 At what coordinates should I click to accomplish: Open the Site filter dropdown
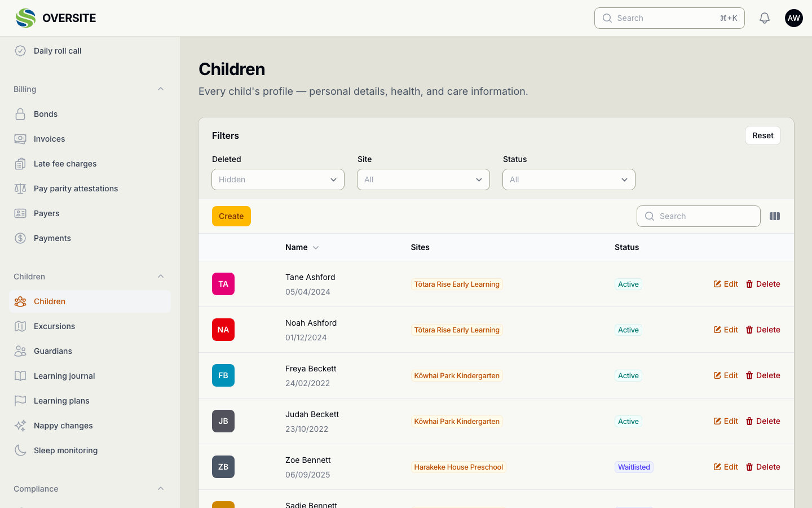[423, 179]
